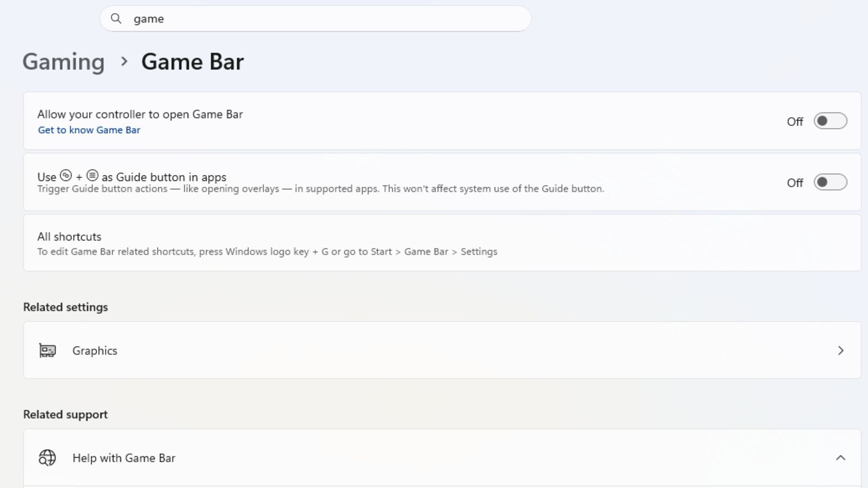868x488 pixels.
Task: Click the Related support heading
Action: [66, 415]
